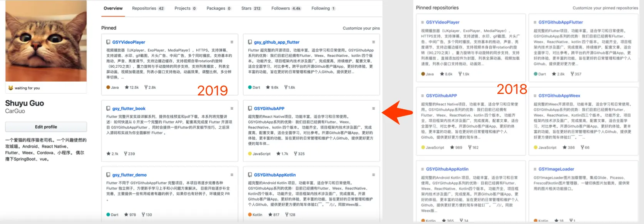Click fork icon next to 1.9k

click(x=460, y=74)
